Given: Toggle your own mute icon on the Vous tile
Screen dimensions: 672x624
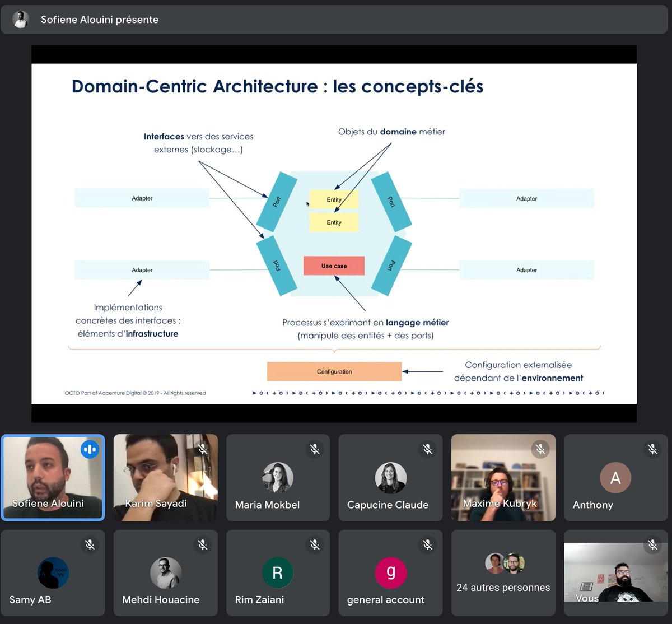Looking at the screenshot, I should (x=653, y=544).
